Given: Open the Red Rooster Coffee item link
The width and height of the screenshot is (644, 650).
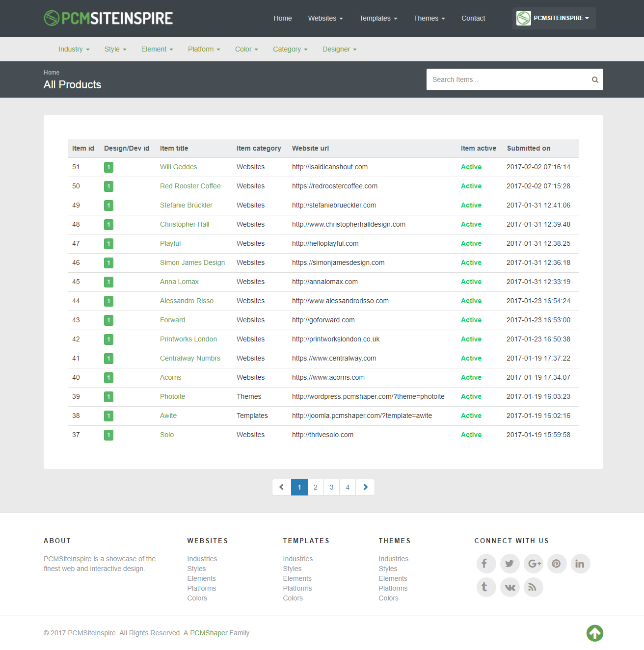Looking at the screenshot, I should (190, 186).
